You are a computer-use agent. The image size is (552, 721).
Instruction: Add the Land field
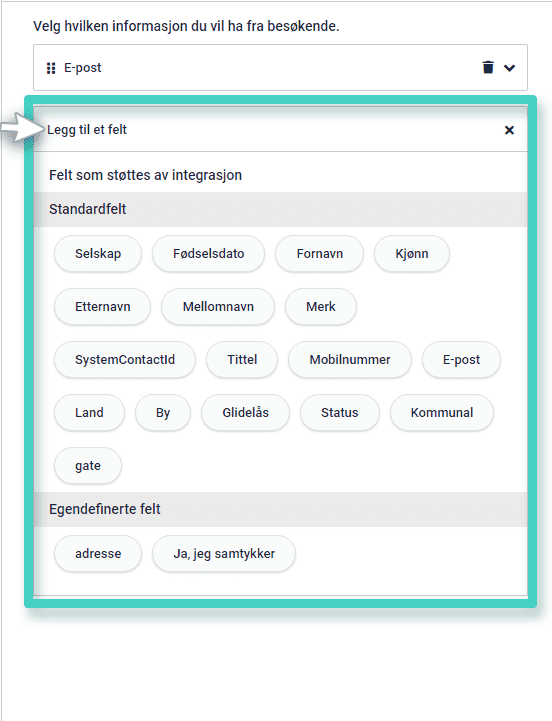pos(89,412)
